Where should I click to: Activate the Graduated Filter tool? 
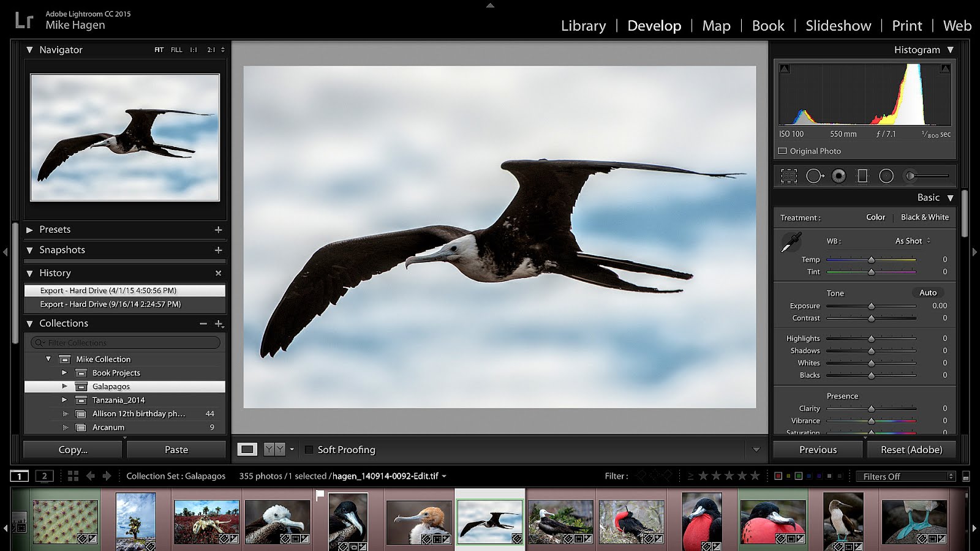click(x=862, y=176)
